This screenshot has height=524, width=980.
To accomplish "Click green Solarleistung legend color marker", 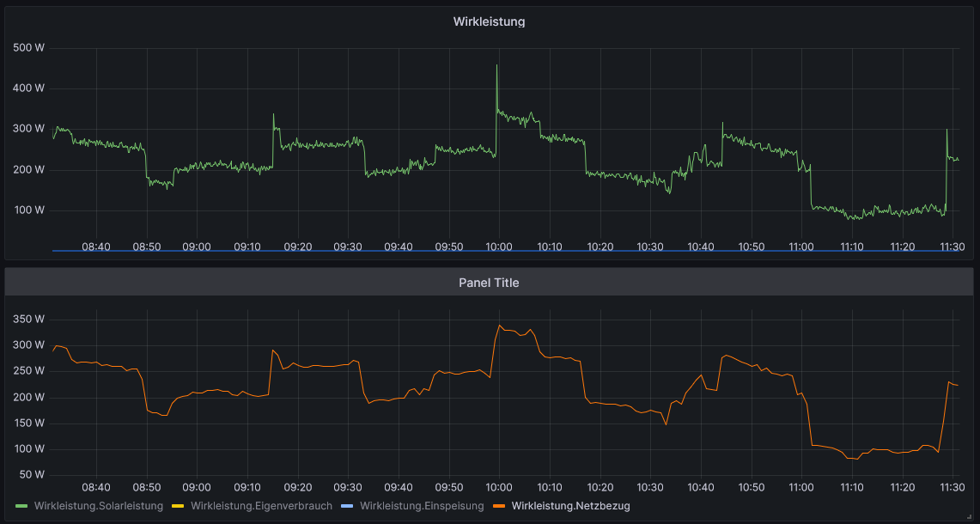I will [22, 506].
